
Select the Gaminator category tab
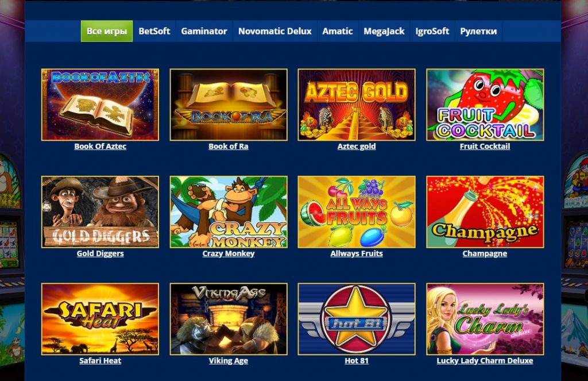pos(204,31)
